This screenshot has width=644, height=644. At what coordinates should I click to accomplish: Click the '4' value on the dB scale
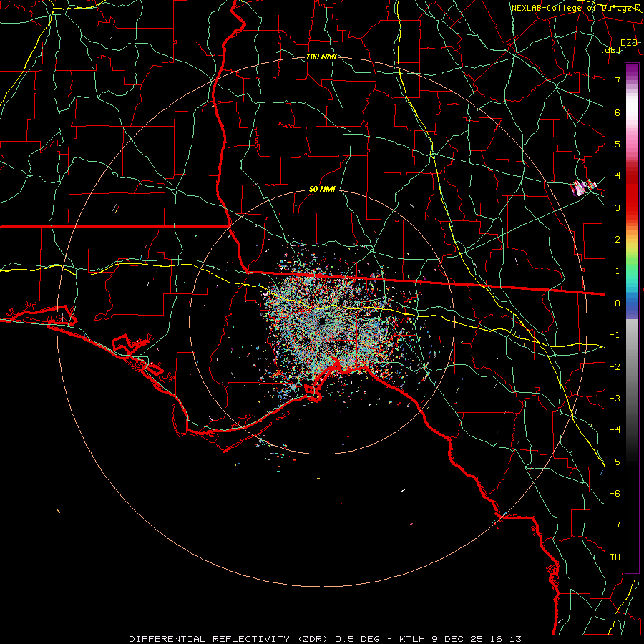tap(618, 176)
